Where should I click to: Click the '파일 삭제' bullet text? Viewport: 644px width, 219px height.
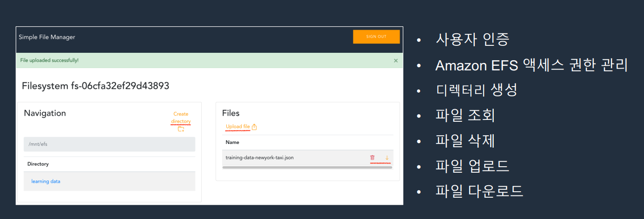465,140
